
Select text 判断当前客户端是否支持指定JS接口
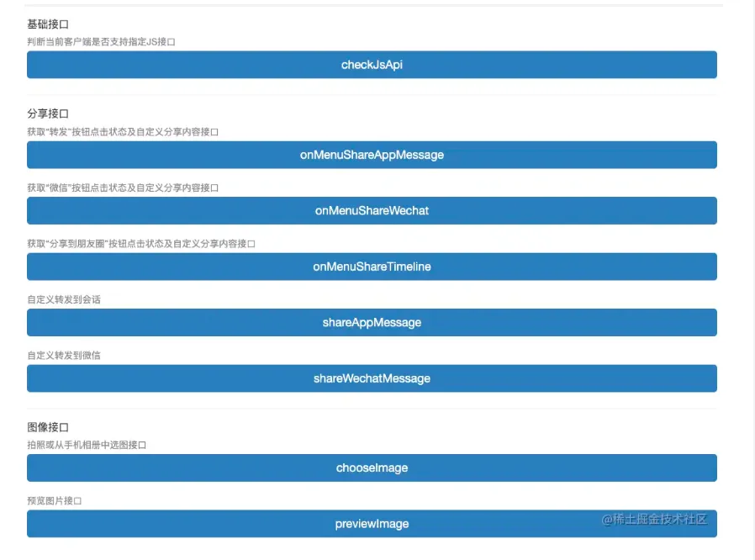(x=101, y=42)
